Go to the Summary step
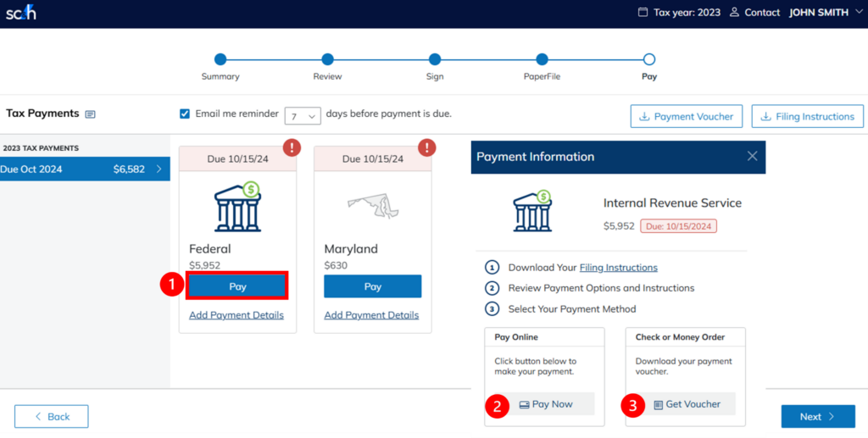The width and height of the screenshot is (868, 438). point(220,59)
